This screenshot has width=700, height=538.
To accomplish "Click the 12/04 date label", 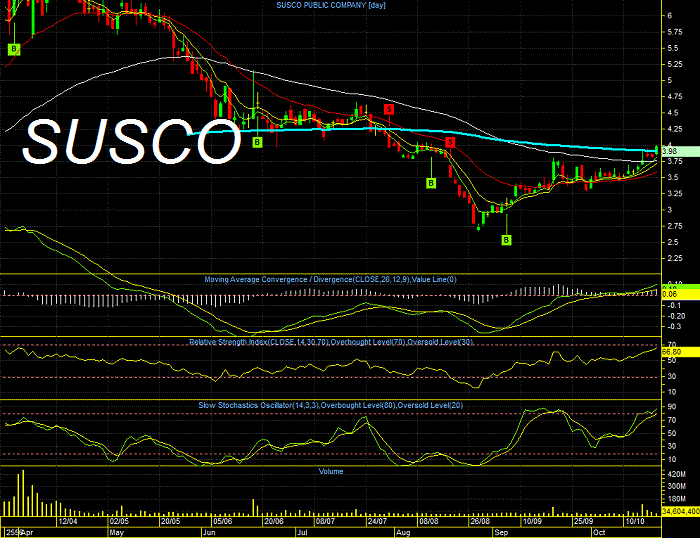I will click(x=68, y=521).
